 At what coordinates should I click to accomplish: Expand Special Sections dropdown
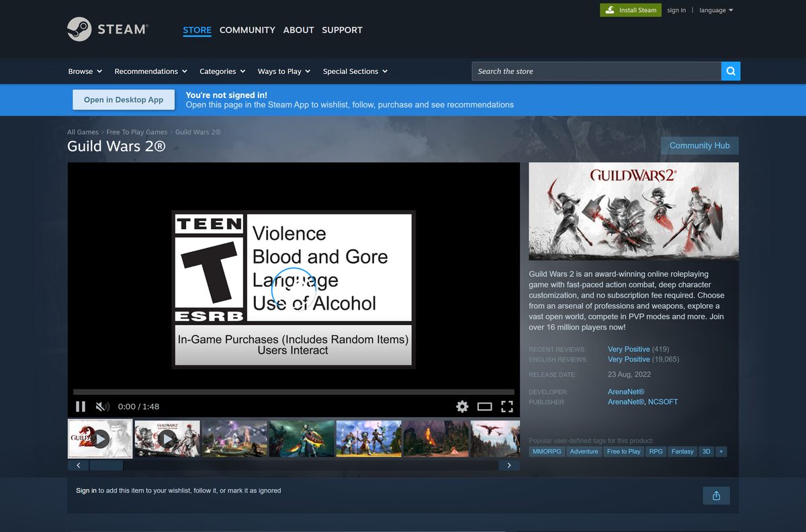(355, 71)
